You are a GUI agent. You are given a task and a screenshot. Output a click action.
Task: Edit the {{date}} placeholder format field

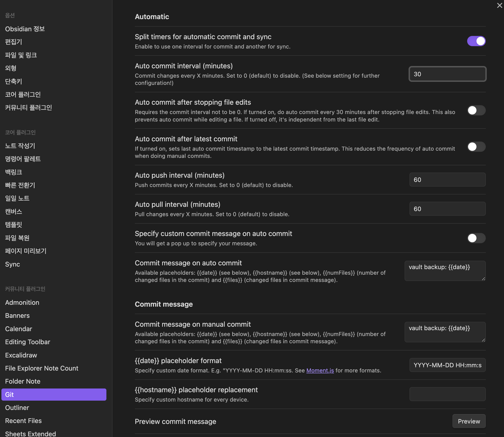pyautogui.click(x=447, y=365)
